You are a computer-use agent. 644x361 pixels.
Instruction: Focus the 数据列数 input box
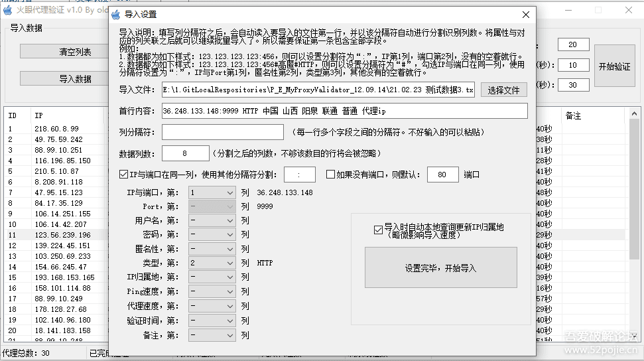(x=185, y=153)
